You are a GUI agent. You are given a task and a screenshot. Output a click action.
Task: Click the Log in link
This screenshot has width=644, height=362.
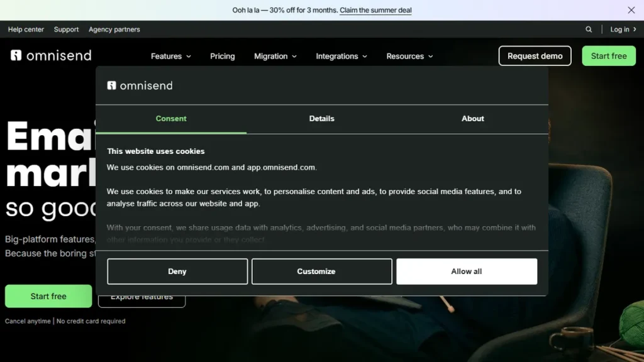619,30
